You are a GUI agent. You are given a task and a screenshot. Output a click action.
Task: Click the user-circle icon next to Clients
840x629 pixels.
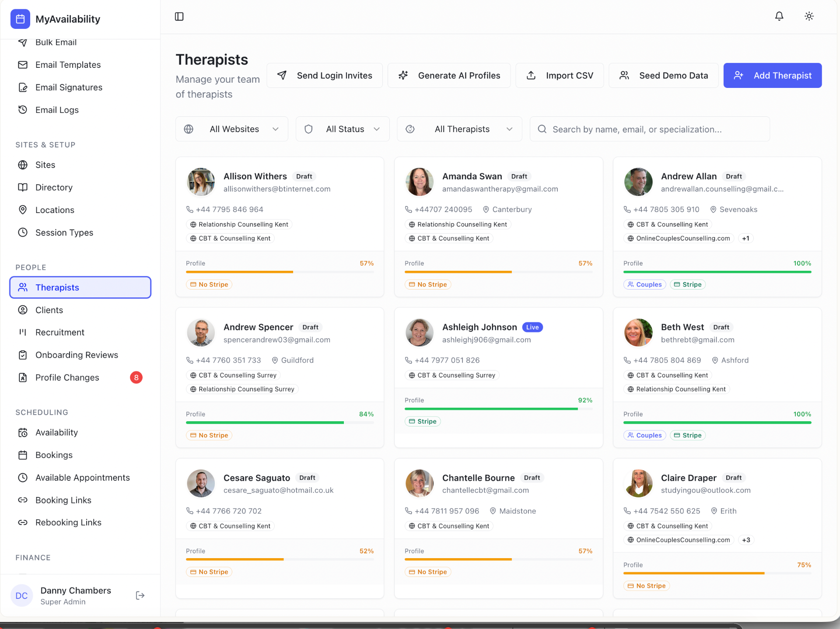point(23,310)
